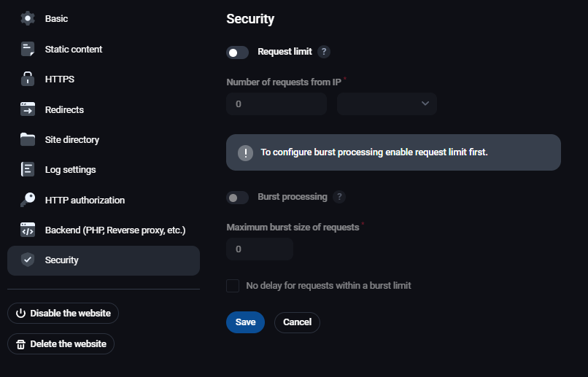Toggle Burst processing switch
588x377 pixels.
click(x=238, y=198)
